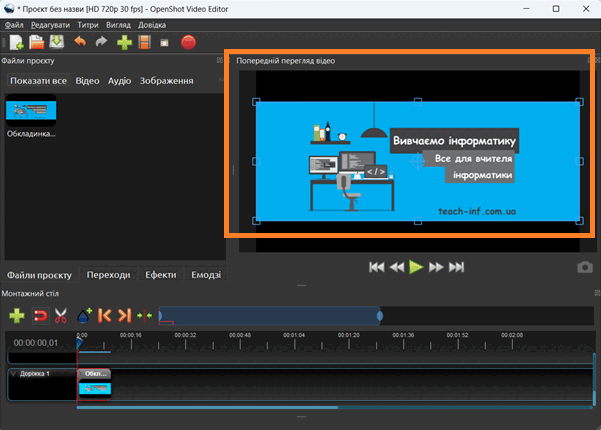The height and width of the screenshot is (430, 601).
Task: Click the timeline zoom slider right handle
Action: coord(379,316)
